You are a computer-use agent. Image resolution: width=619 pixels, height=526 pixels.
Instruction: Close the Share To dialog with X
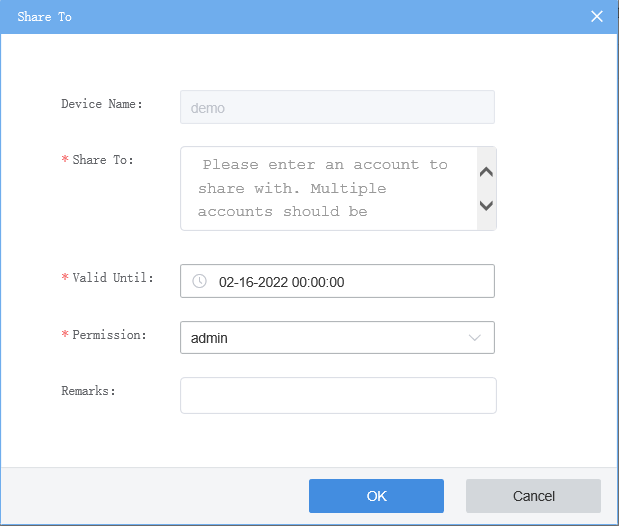tap(597, 17)
